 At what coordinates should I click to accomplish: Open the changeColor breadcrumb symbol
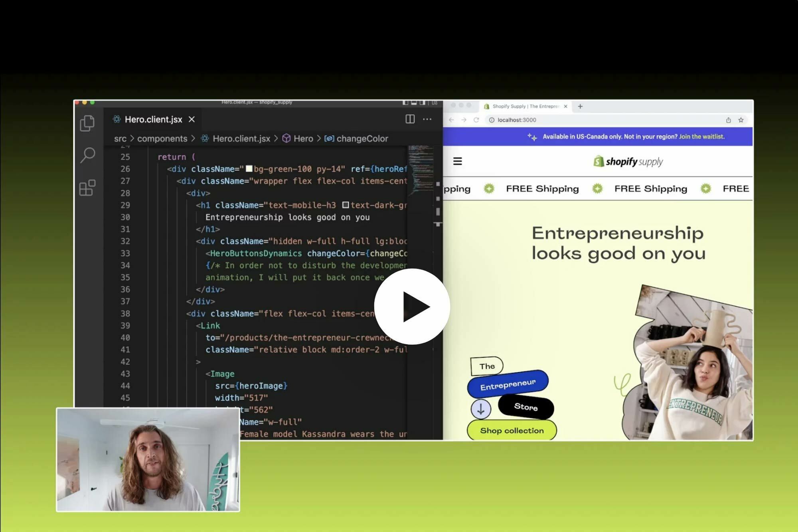[356, 138]
